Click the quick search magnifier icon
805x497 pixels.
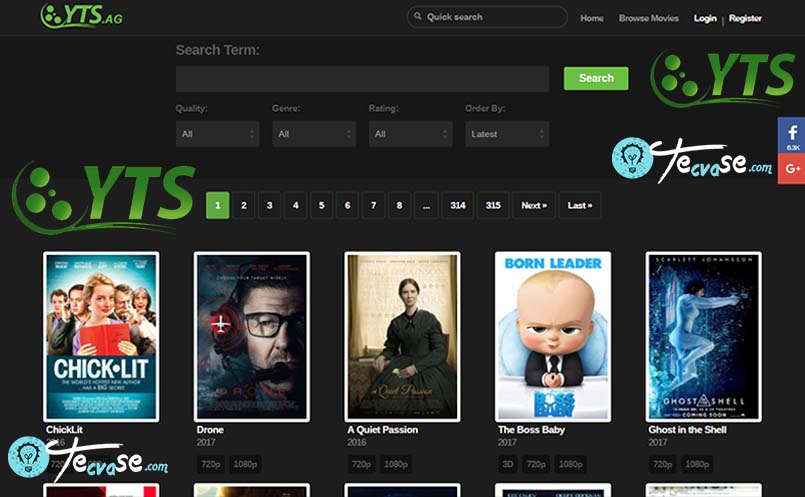coord(418,16)
